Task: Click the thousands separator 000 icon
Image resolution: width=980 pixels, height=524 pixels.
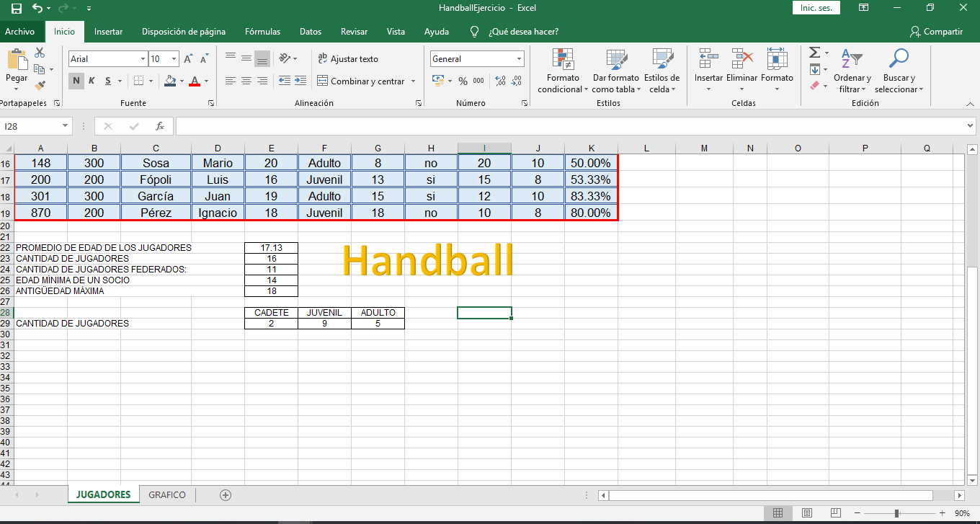Action: click(478, 81)
